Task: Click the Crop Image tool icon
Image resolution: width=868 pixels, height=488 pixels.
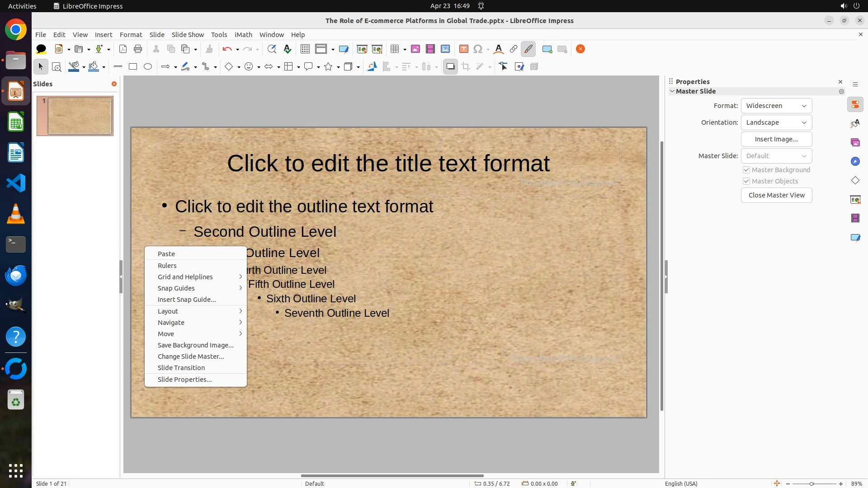Action: tap(466, 67)
